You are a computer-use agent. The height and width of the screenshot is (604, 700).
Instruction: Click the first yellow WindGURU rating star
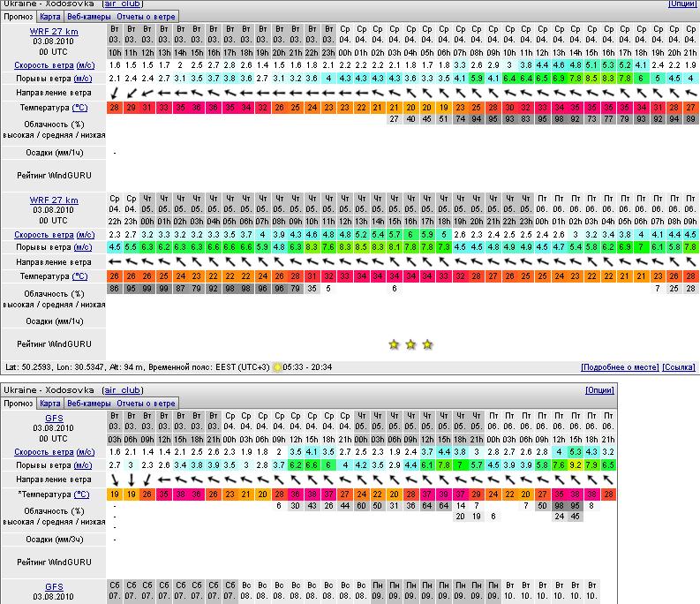click(x=394, y=344)
